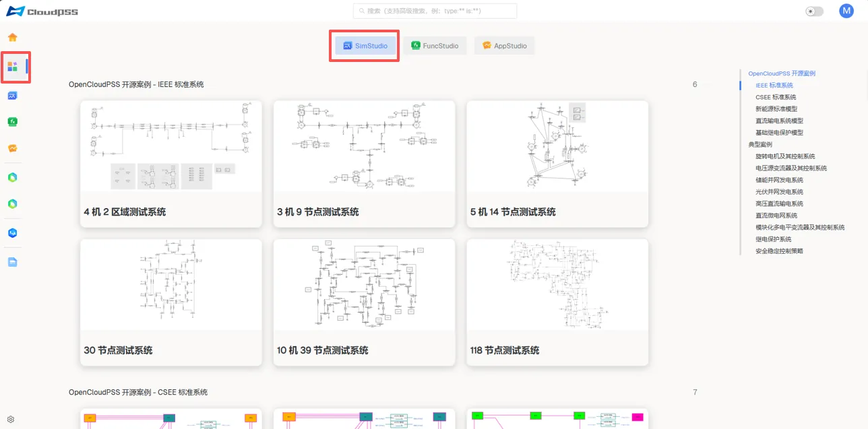Click the green hexagon icon just above the blue hexagon
The width and height of the screenshot is (868, 429).
(x=12, y=203)
